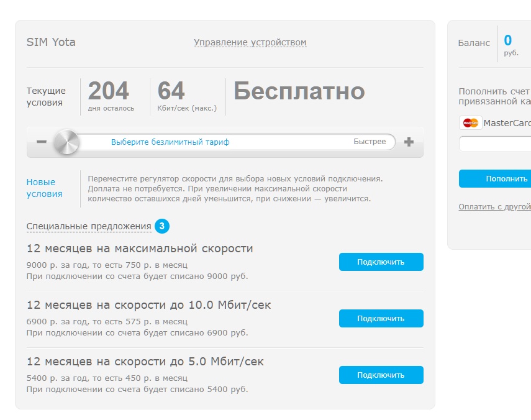Click '5400 р. за год, то есть 450 р.' text
Image resolution: width=531 pixels, height=420 pixels.
click(89, 378)
